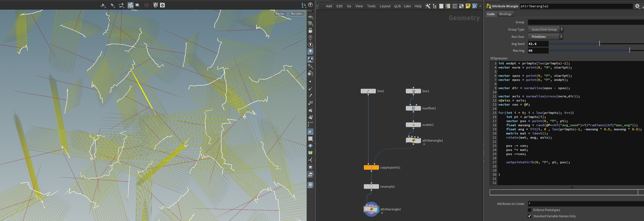Open the Layout menu
This screenshot has width=644, height=221.
point(385,6)
